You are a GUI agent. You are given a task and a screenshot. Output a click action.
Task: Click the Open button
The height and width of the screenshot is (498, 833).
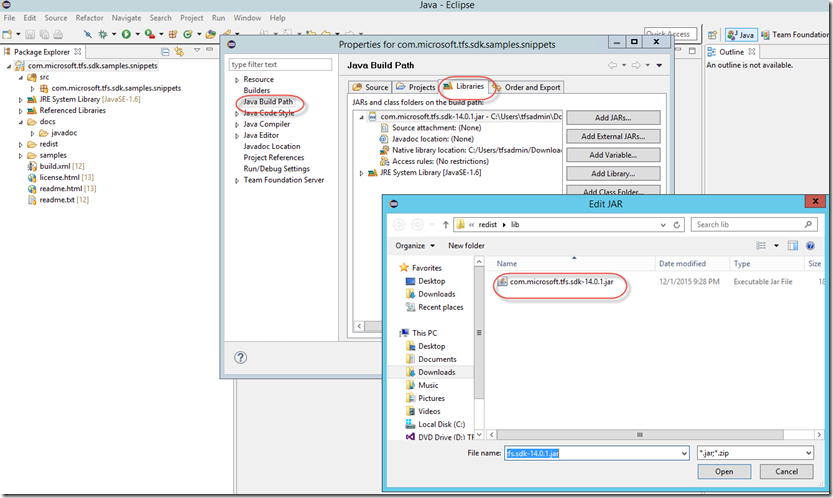(724, 471)
